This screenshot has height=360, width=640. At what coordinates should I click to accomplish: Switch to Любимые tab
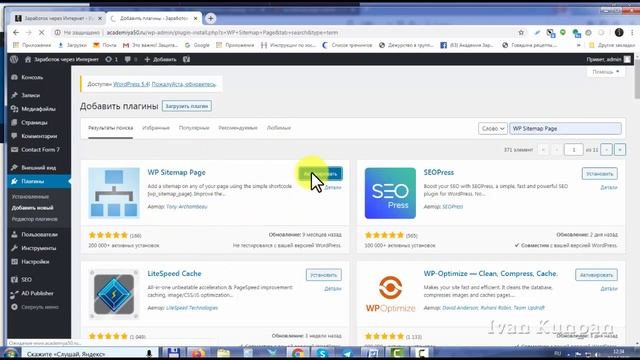[x=279, y=128]
